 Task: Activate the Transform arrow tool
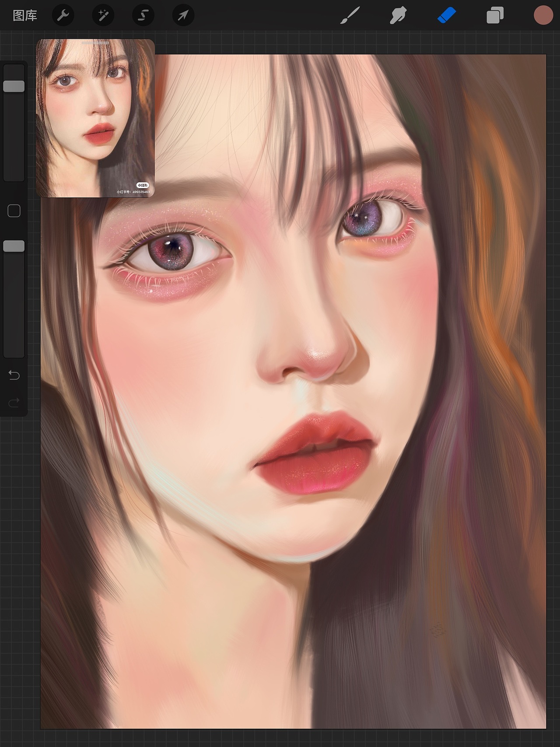(183, 16)
